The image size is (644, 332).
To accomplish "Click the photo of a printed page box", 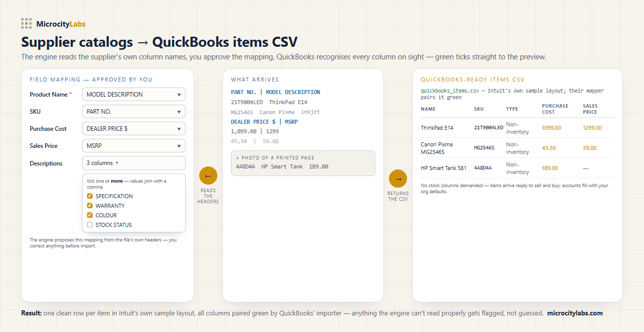I will pos(303,163).
